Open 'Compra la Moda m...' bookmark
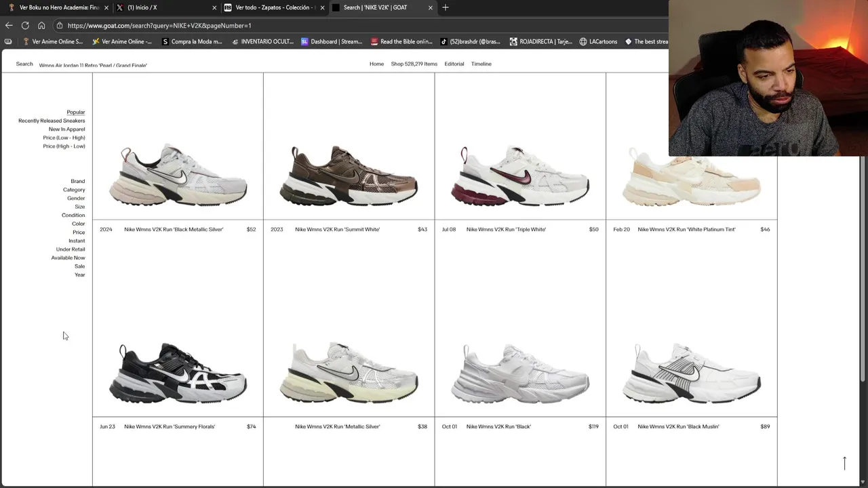868x488 pixels. tap(192, 41)
